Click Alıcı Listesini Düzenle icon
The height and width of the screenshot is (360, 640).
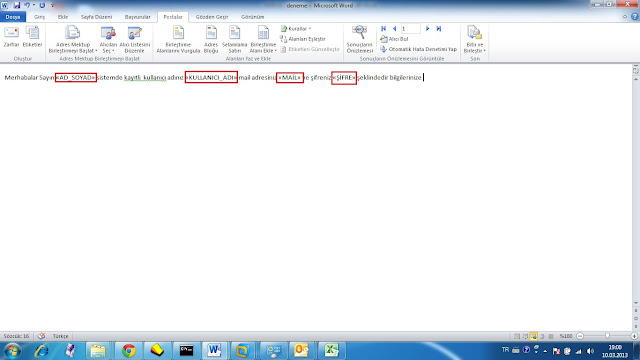pyautogui.click(x=134, y=39)
